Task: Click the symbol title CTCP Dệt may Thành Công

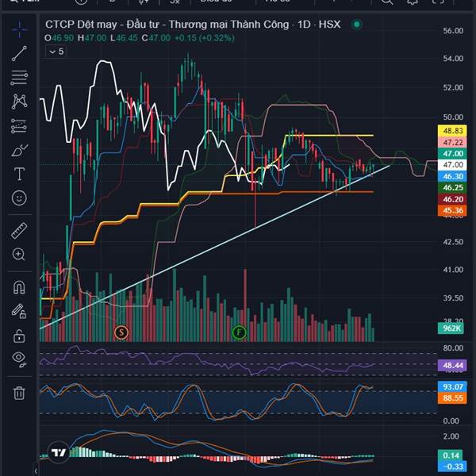Action: 193,25
